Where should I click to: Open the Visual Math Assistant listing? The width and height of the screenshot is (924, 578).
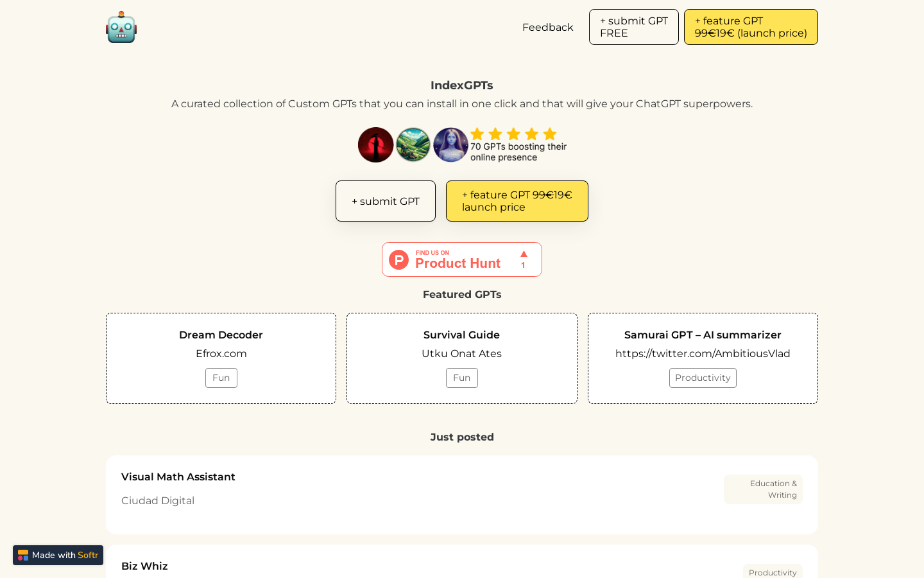click(178, 477)
